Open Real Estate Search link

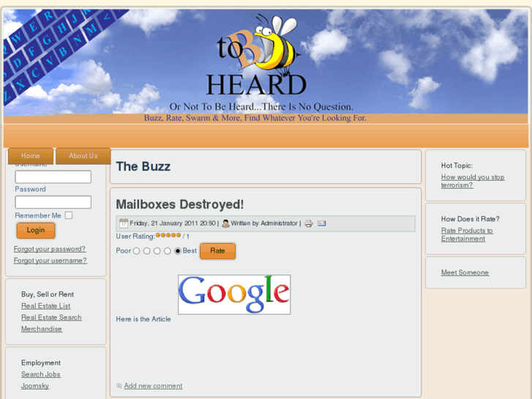51,318
